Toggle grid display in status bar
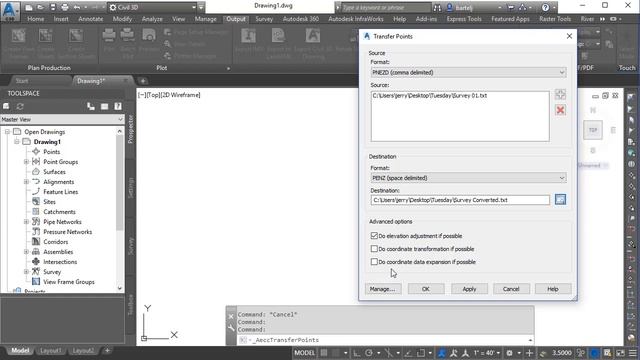Image resolution: width=640 pixels, height=360 pixels. pyautogui.click(x=324, y=353)
